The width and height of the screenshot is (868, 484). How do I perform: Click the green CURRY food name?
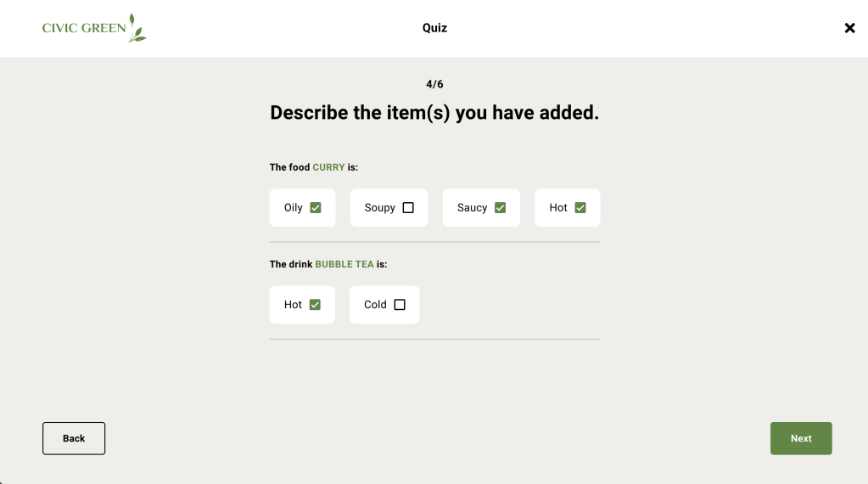tap(328, 167)
